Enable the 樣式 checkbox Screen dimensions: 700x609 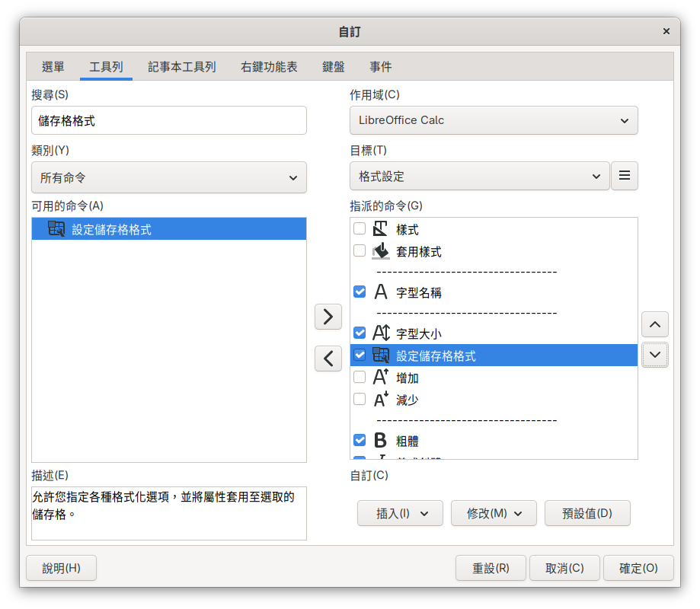pyautogui.click(x=360, y=229)
